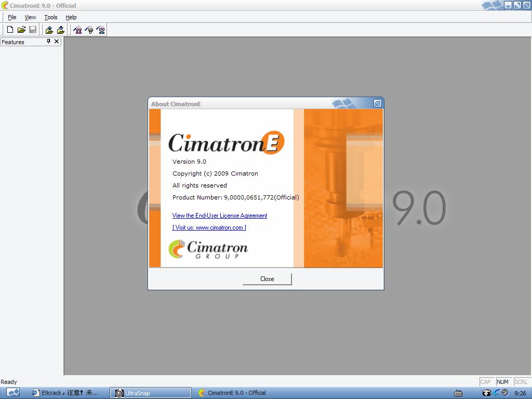Click the Version 9.0 text
Viewport: 532px width, 399px height.
point(189,162)
